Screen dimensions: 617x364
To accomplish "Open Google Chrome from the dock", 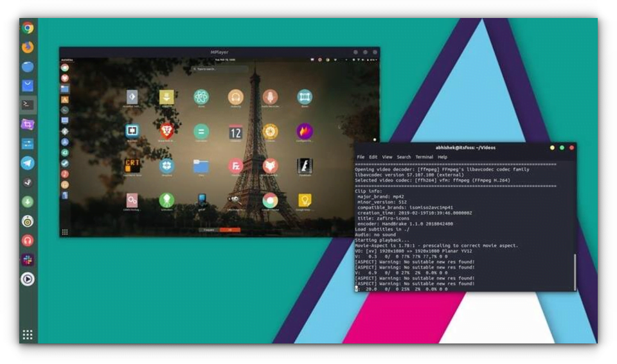I will point(28,28).
